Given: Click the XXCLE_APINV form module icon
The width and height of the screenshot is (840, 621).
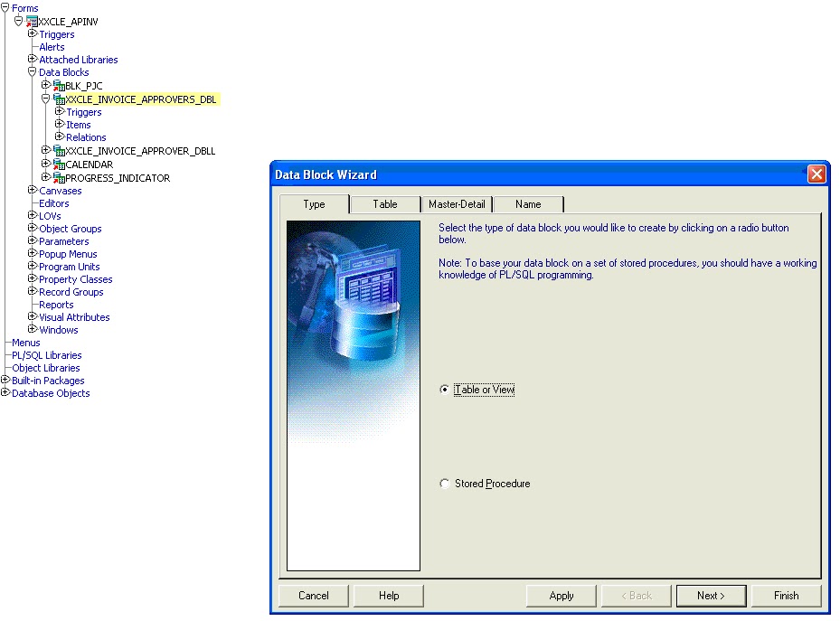Looking at the screenshot, I should tap(32, 22).
